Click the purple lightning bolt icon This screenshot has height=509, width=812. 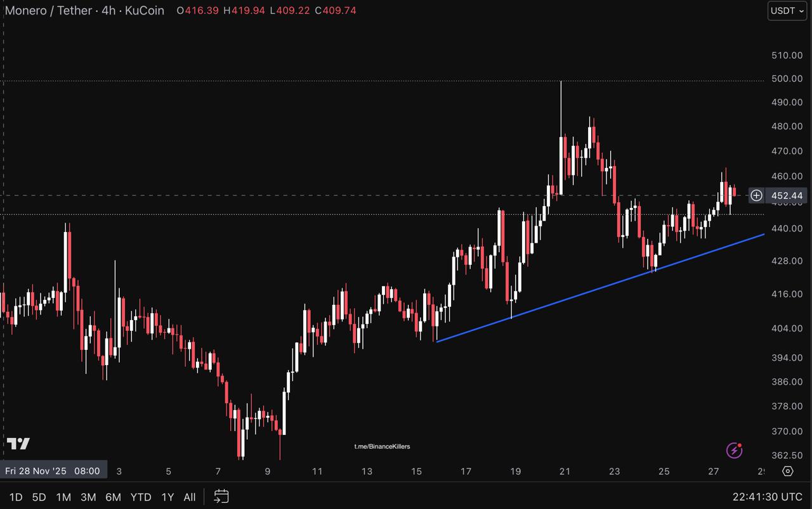click(x=734, y=451)
